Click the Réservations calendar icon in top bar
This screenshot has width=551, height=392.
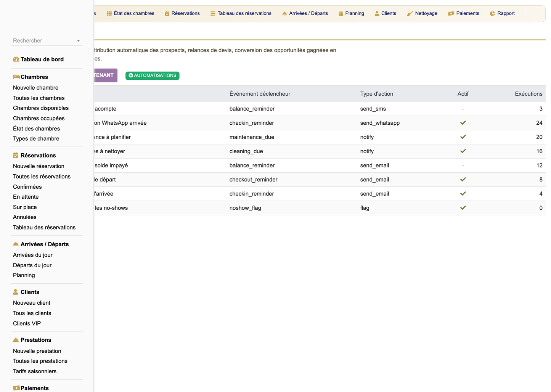[x=167, y=13]
